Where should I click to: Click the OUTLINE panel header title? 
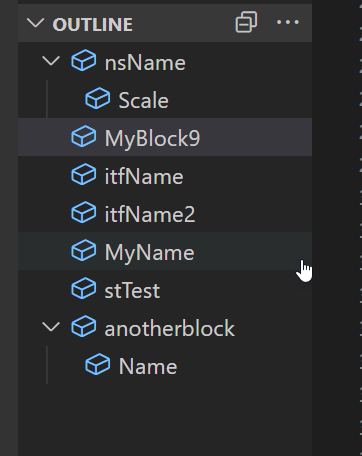93,24
